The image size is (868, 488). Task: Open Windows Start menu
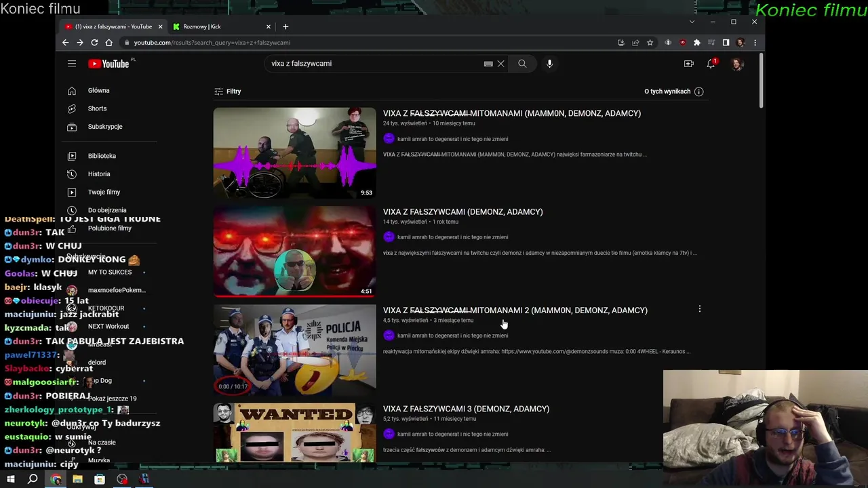pos(10,479)
